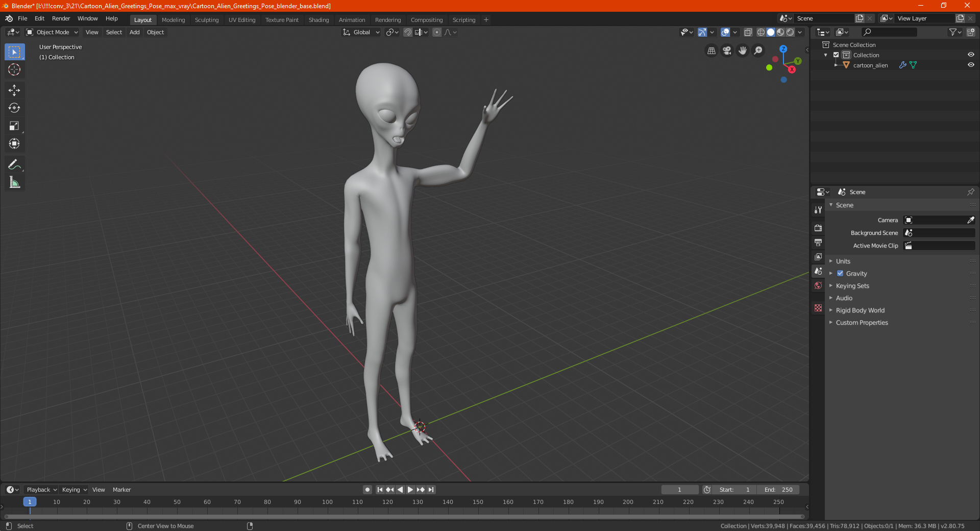Pin the properties editor context

(x=970, y=192)
